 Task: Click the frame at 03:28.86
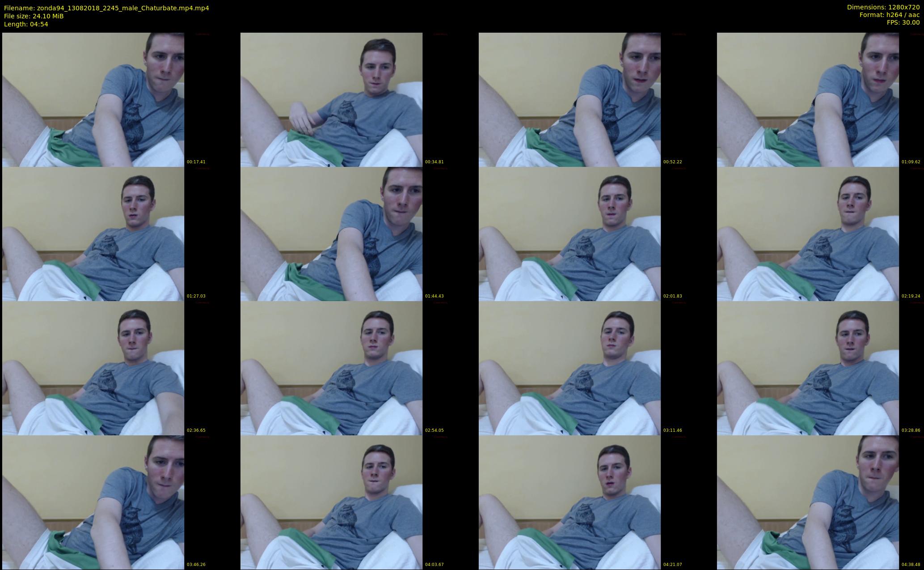(808, 368)
